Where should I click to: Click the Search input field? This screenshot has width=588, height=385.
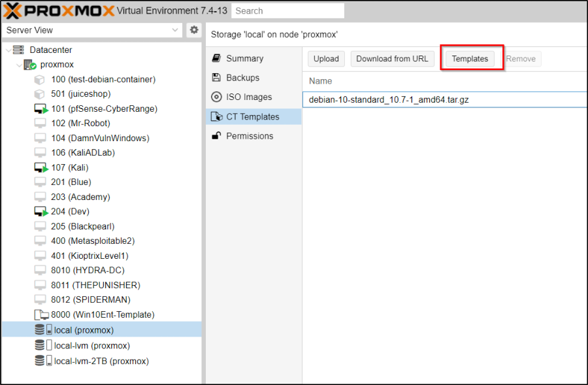pyautogui.click(x=287, y=11)
